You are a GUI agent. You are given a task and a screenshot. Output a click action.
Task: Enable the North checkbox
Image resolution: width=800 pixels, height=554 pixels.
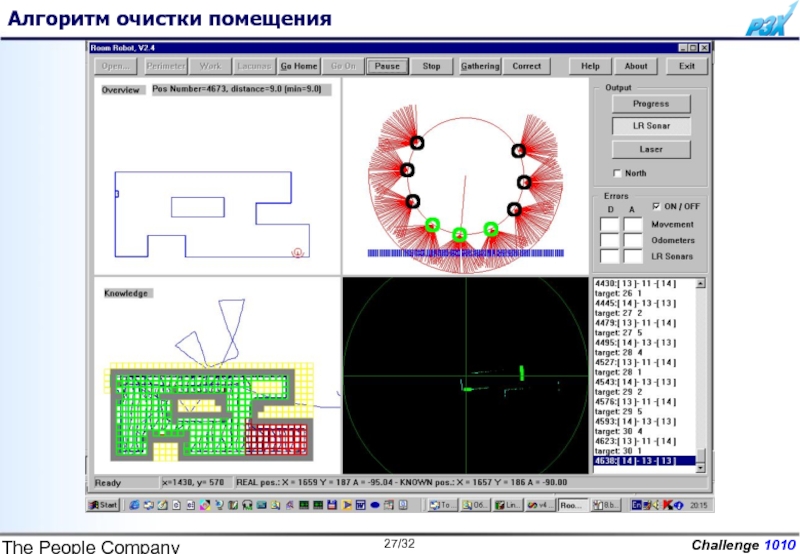pos(617,173)
